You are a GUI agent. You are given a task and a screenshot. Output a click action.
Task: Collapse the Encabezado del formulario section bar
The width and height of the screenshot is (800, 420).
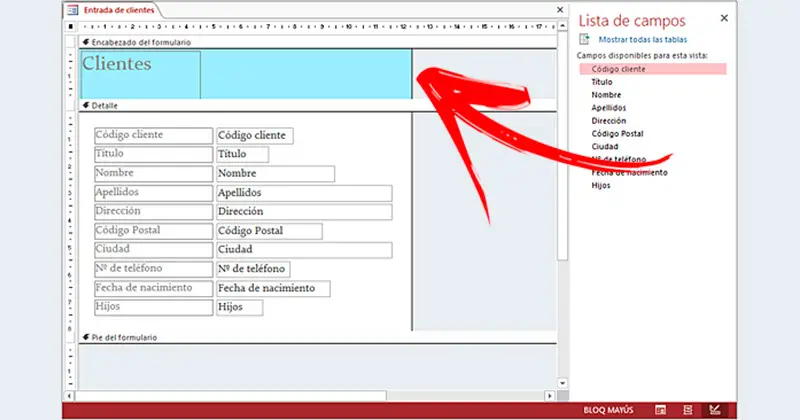(x=318, y=42)
